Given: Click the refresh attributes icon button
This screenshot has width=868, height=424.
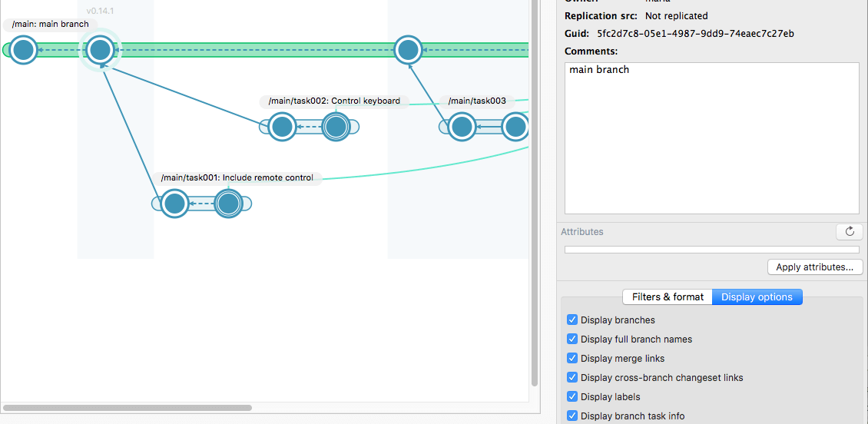Looking at the screenshot, I should point(849,232).
